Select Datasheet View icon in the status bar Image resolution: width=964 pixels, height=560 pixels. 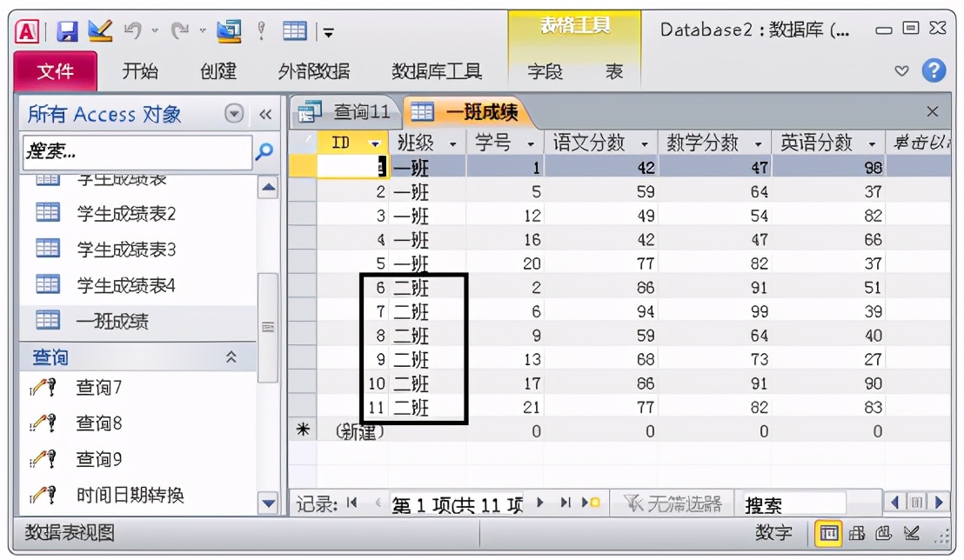827,532
